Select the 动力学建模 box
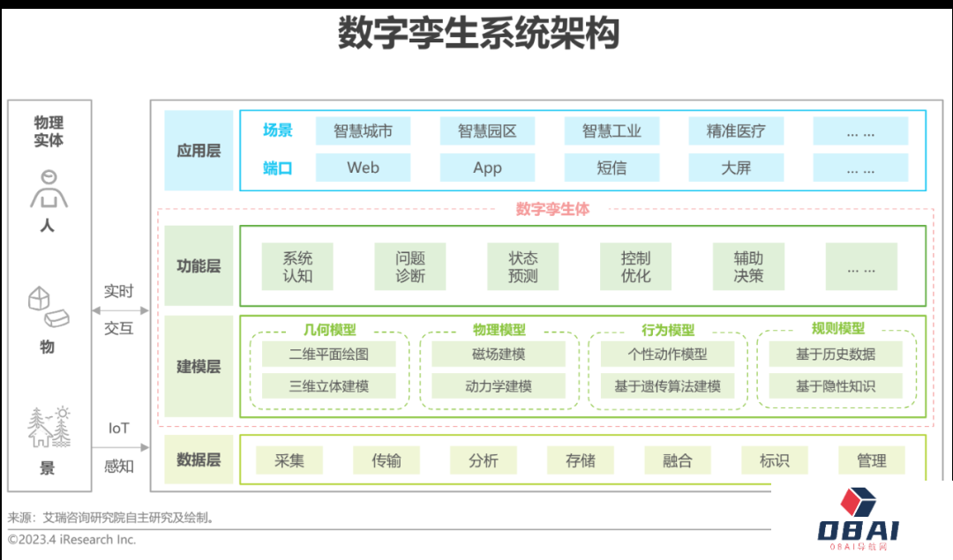The image size is (953, 560). [499, 385]
